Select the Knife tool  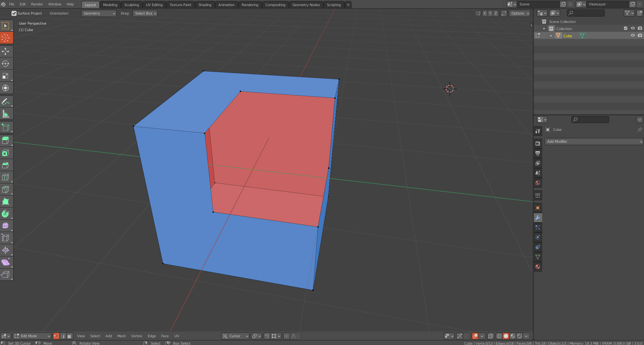point(6,189)
